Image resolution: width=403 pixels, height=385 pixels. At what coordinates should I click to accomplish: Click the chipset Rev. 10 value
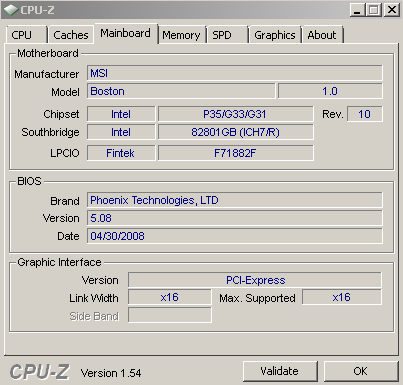pyautogui.click(x=365, y=114)
